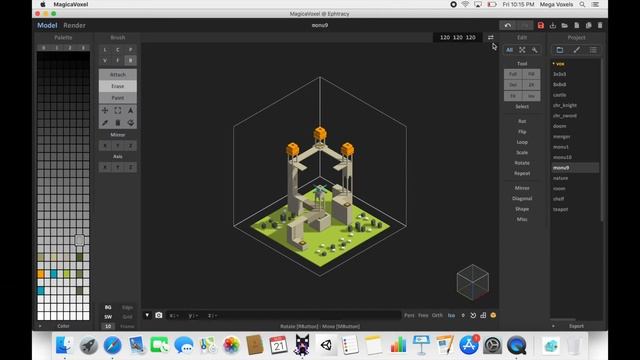Viewport: 640px width, 360px height.
Task: Click the trash delete icon in top toolbar
Action: coord(600,25)
